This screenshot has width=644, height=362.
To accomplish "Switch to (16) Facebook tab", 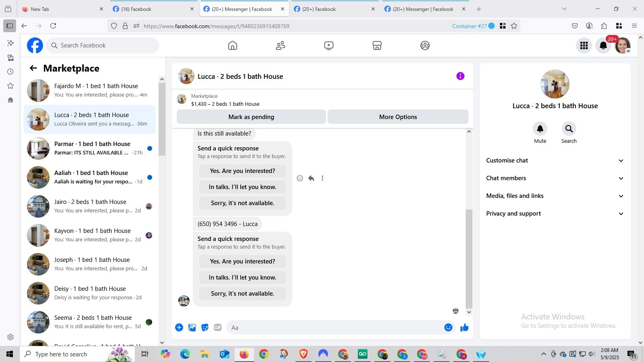I will (x=153, y=9).
